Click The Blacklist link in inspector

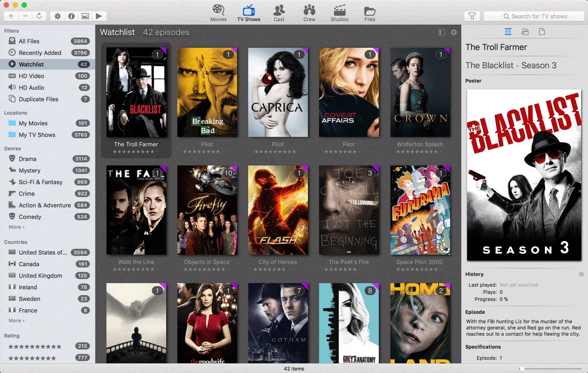coord(489,65)
